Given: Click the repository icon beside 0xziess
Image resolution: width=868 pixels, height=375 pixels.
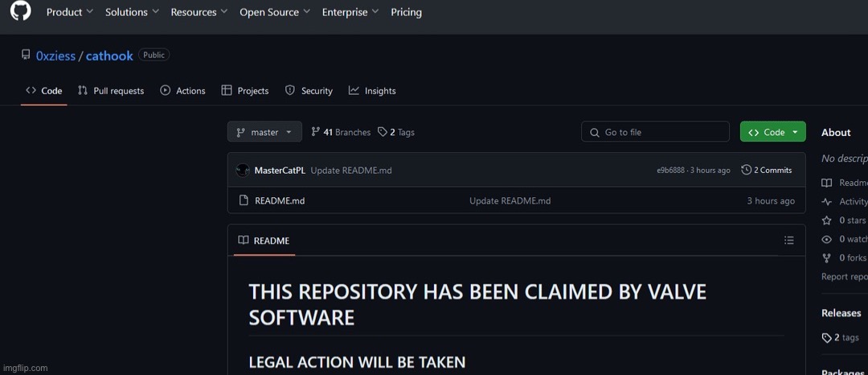Looking at the screenshot, I should click(26, 55).
